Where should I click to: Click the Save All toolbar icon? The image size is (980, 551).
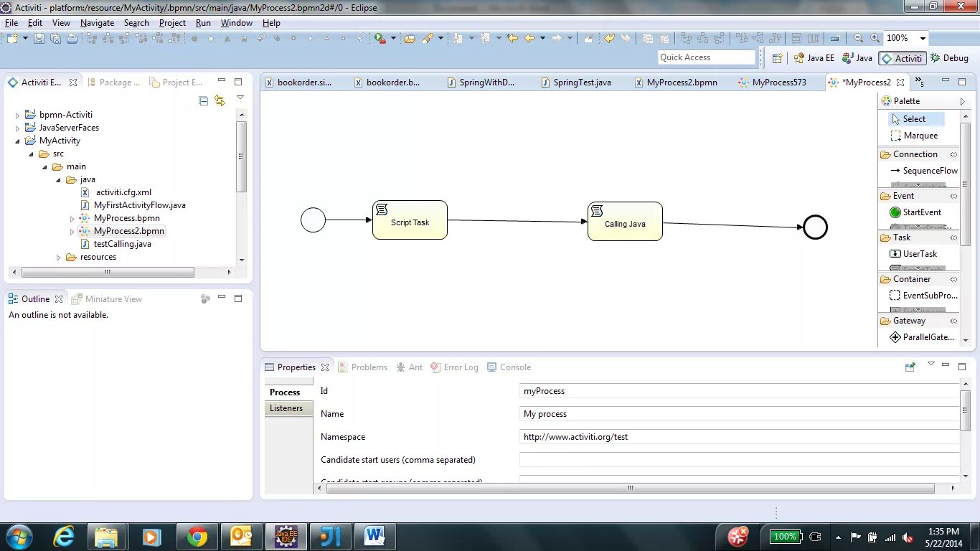(55, 38)
